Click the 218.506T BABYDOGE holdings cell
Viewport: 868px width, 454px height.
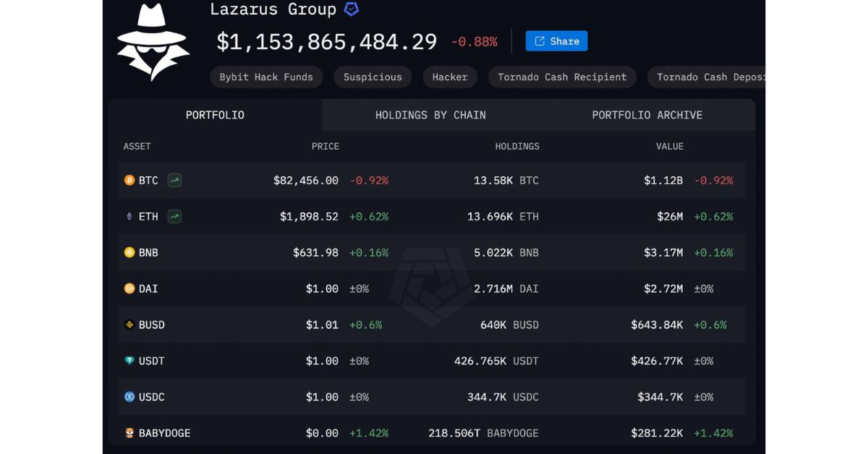(484, 433)
